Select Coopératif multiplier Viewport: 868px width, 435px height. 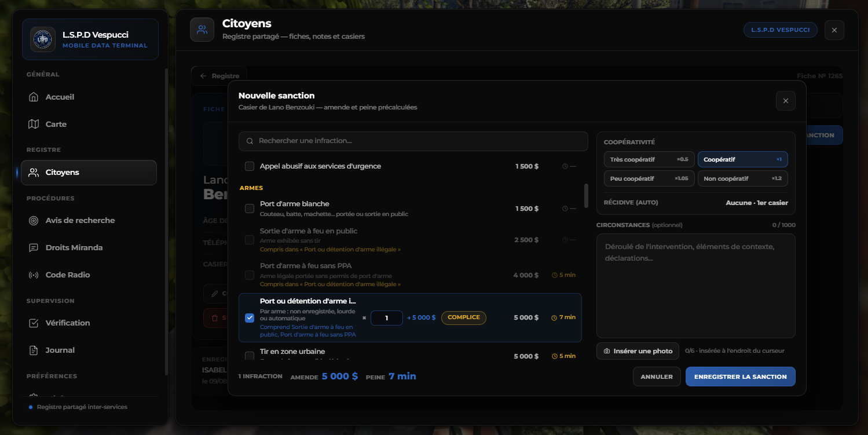tap(742, 159)
